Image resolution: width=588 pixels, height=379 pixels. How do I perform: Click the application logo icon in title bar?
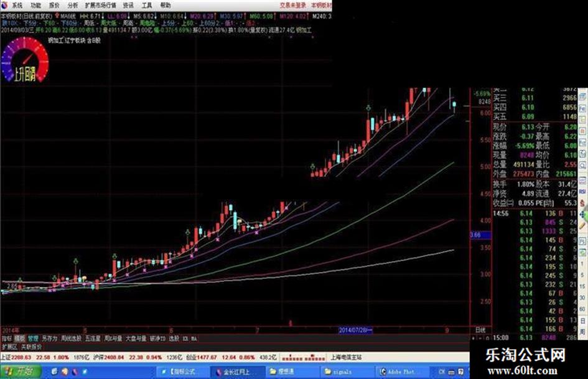(x=4, y=5)
